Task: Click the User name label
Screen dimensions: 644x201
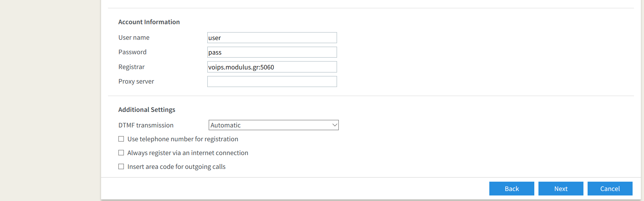Action: (134, 38)
